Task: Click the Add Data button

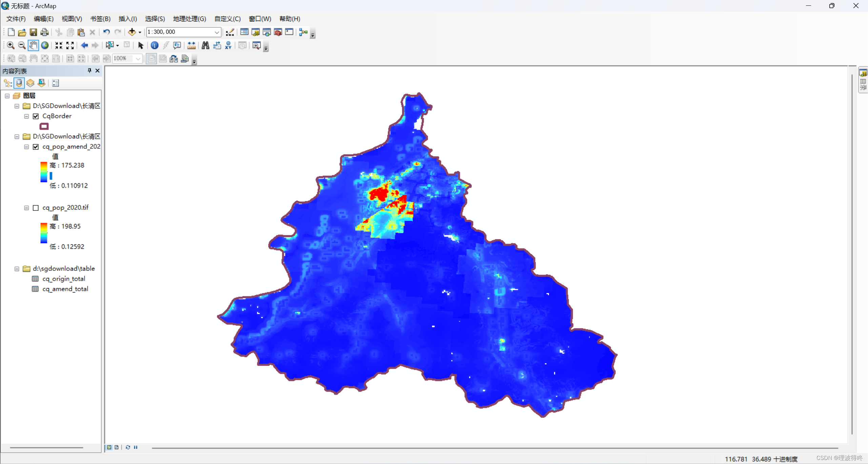Action: click(x=132, y=32)
